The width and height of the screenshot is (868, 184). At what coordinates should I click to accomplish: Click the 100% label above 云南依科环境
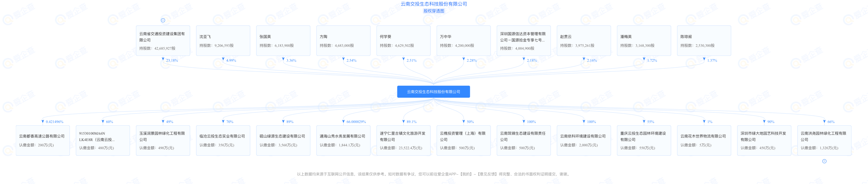click(591, 122)
